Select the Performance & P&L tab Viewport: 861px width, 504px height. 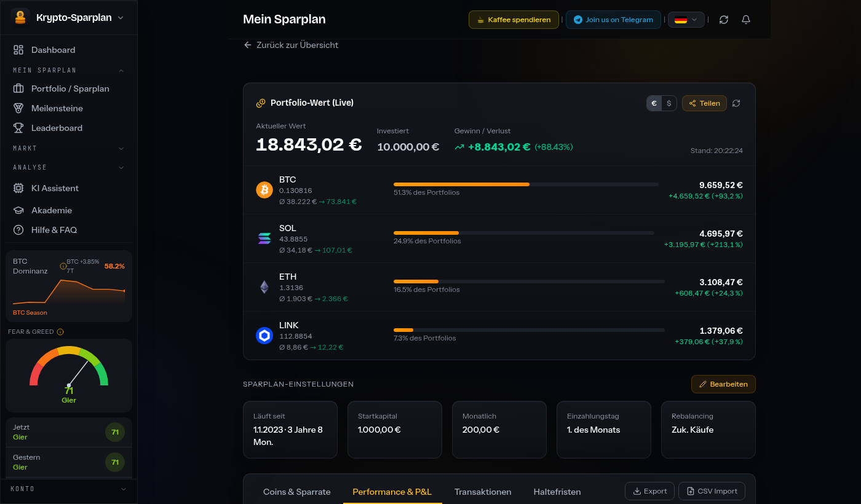pos(392,492)
